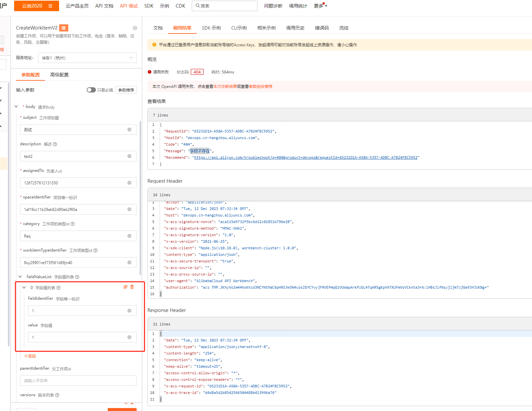Image resolution: width=532 pixels, height=411 pixels.
Task: Click the search magnifier icon
Action: tap(197, 6)
